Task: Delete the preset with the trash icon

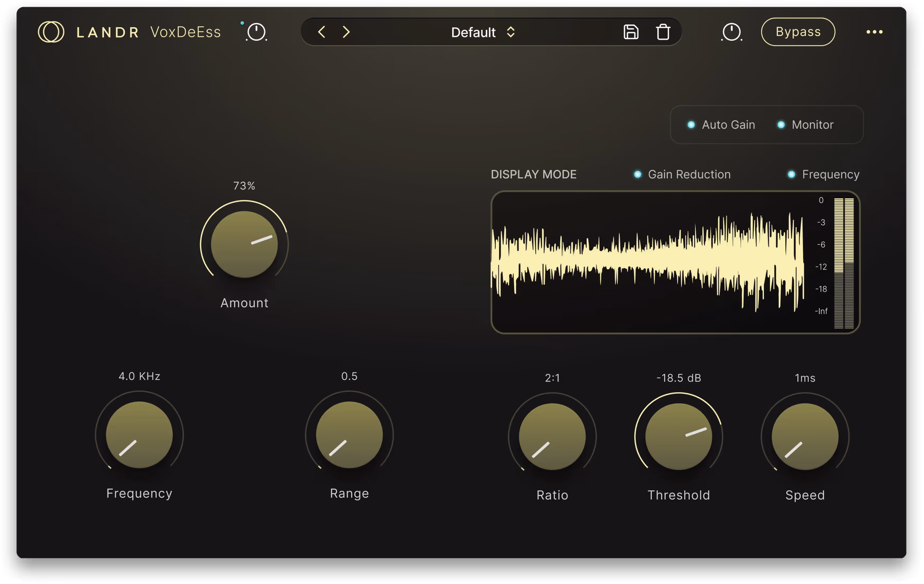Action: point(663,32)
